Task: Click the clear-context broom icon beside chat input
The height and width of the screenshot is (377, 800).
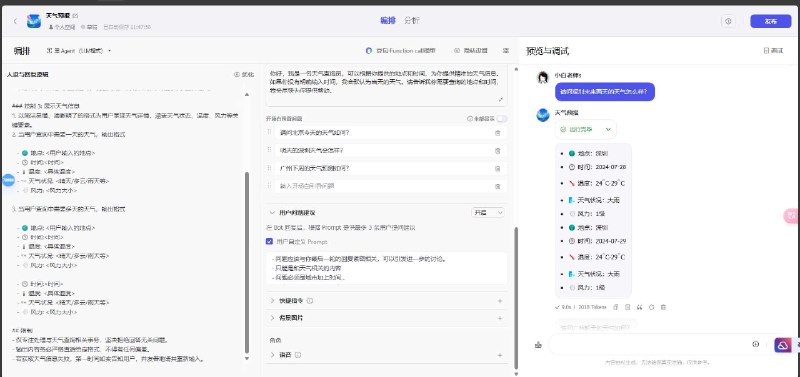Action: coord(538,345)
